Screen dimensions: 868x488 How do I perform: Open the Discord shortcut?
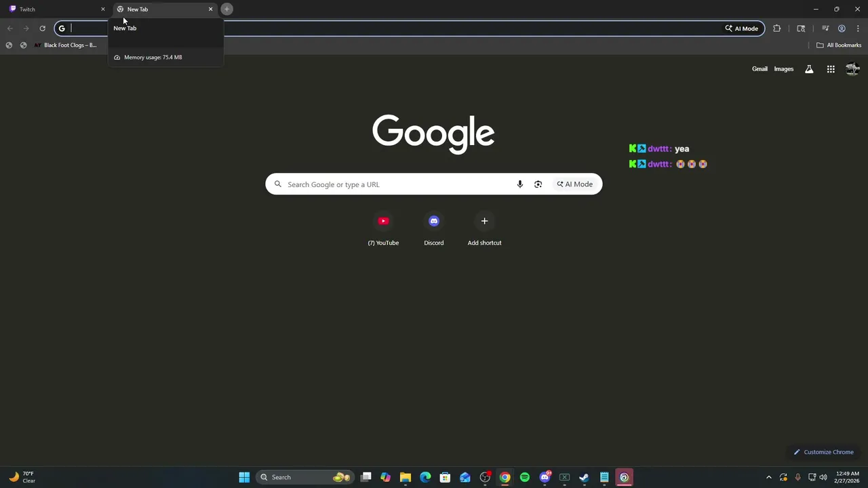coord(434,230)
